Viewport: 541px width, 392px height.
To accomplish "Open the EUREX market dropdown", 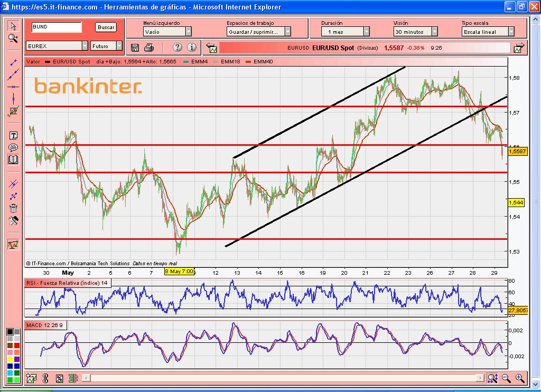I will pyautogui.click(x=85, y=46).
